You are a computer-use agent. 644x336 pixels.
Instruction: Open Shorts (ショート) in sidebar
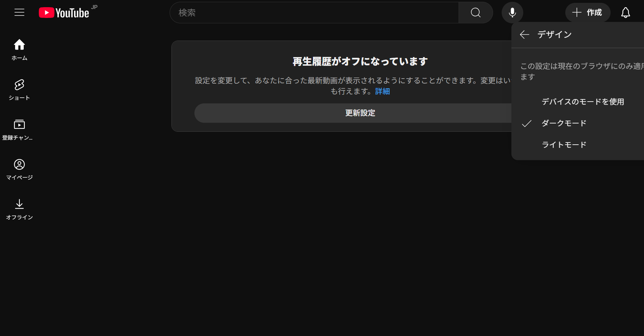(19, 89)
